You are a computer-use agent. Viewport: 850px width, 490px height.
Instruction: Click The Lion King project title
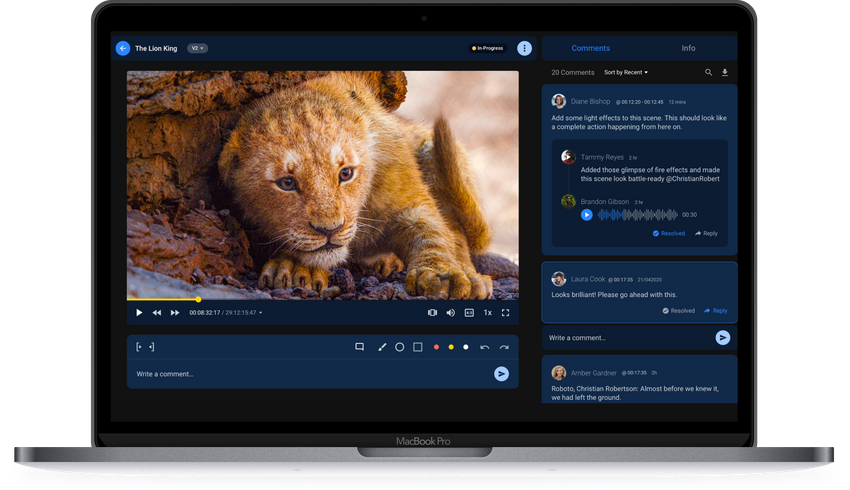coord(156,48)
